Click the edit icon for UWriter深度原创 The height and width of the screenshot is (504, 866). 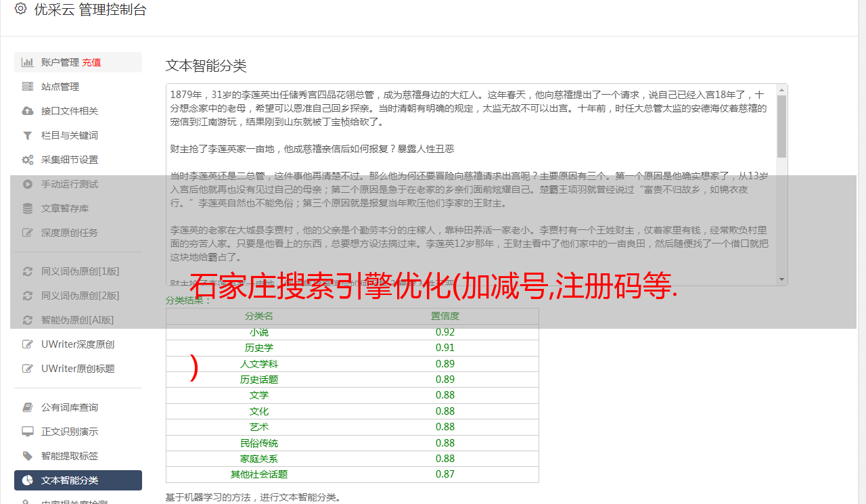tap(28, 344)
